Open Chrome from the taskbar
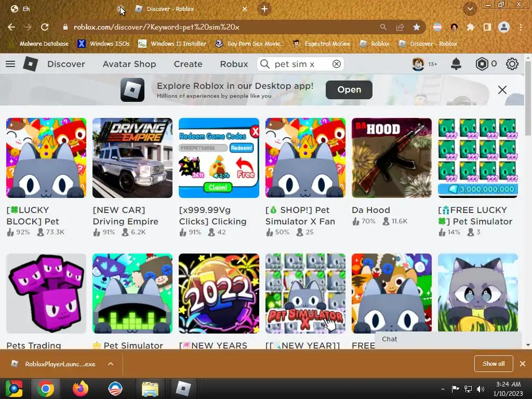The height and width of the screenshot is (399, 532). point(45,389)
